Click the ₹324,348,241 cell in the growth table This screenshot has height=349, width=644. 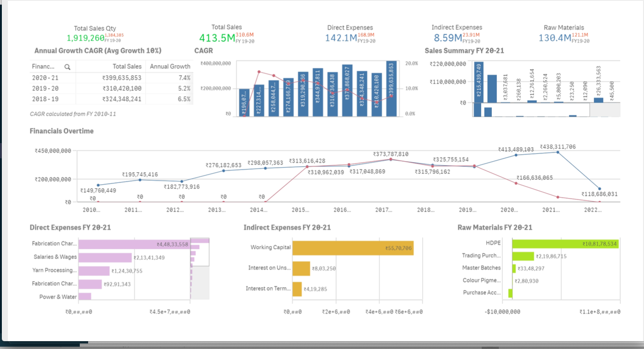122,99
